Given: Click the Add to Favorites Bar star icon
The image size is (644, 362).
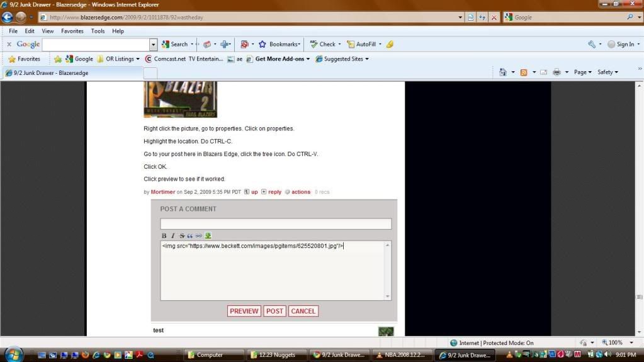Looking at the screenshot, I should pyautogui.click(x=58, y=59).
